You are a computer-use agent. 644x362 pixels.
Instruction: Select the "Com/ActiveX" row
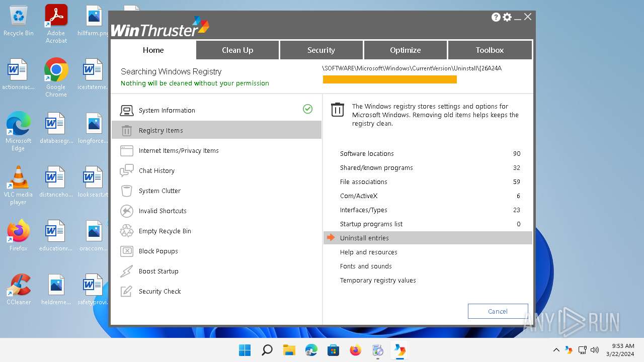428,196
